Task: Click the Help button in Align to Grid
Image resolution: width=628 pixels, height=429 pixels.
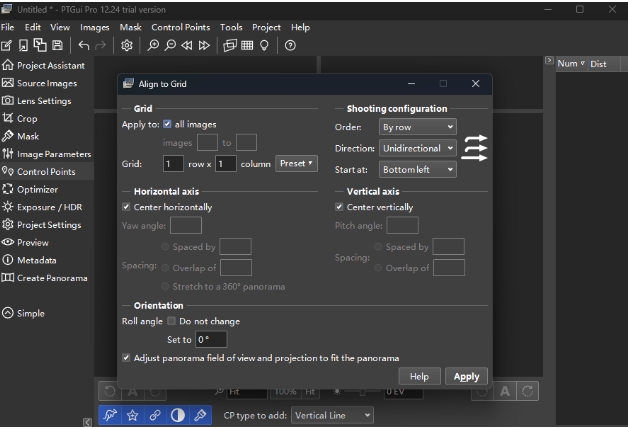Action: 419,376
